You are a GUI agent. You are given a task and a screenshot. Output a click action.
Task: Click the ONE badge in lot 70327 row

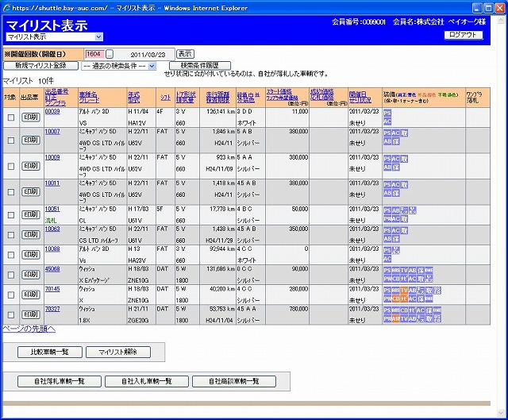point(437,310)
